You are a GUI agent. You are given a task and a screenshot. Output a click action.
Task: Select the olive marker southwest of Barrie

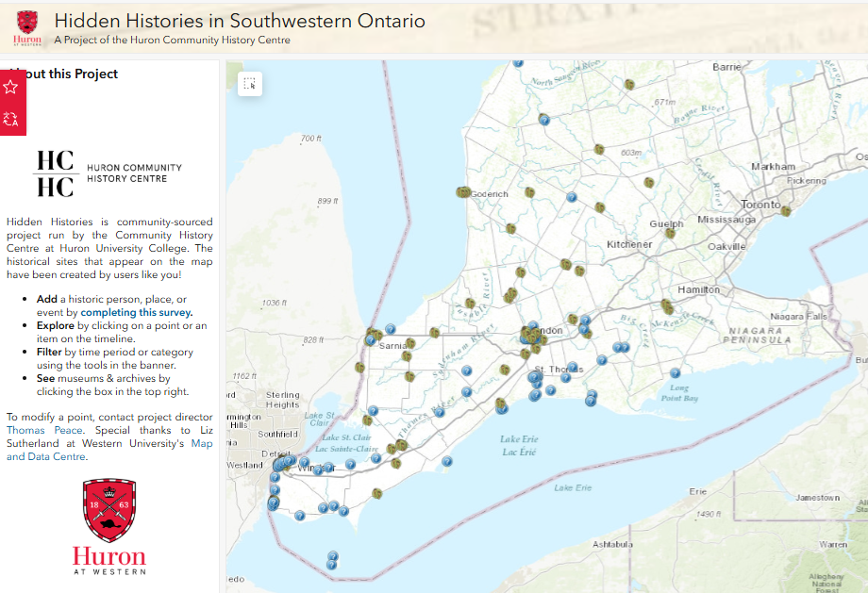(x=629, y=84)
